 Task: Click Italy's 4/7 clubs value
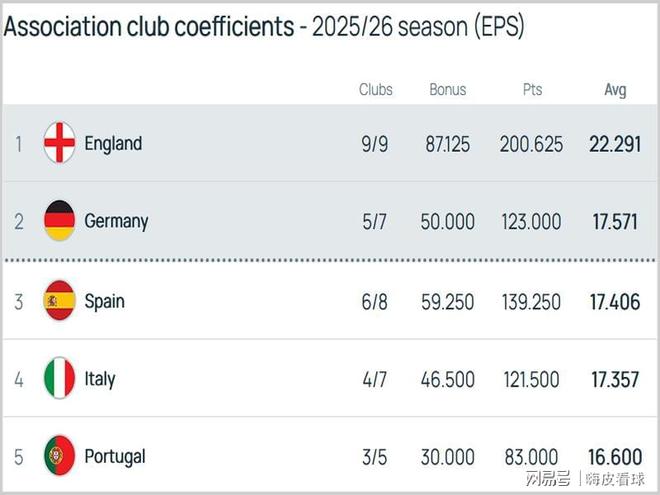(x=374, y=379)
